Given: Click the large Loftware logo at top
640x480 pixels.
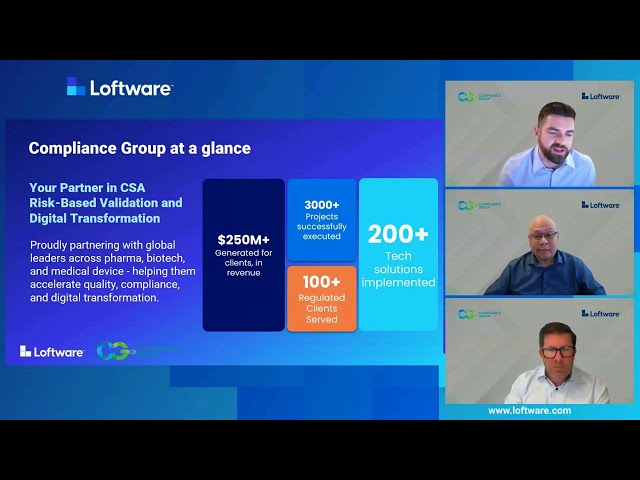Looking at the screenshot, I should [120, 87].
